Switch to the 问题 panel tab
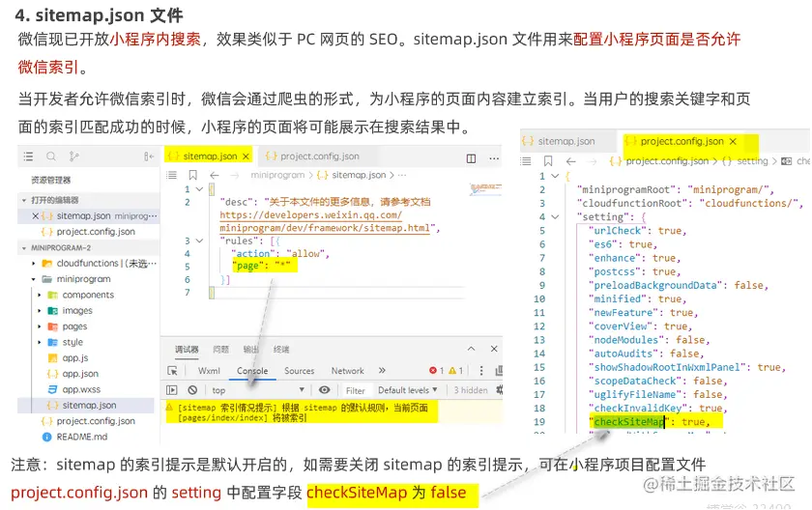The image size is (812, 510). pyautogui.click(x=221, y=350)
